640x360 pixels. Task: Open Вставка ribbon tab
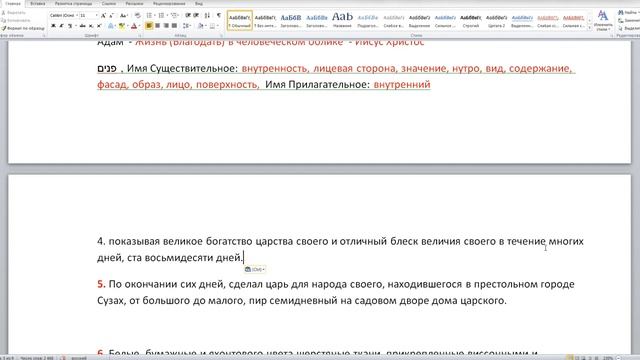click(x=38, y=4)
